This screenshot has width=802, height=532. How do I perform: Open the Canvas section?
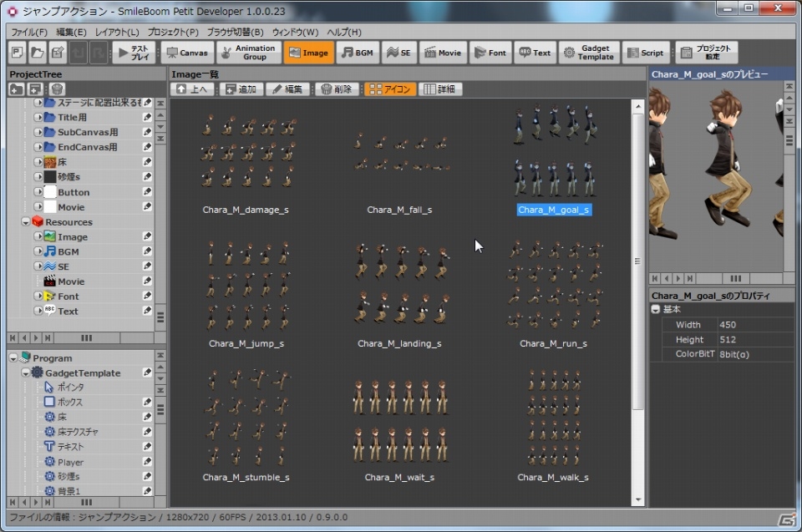[x=187, y=53]
